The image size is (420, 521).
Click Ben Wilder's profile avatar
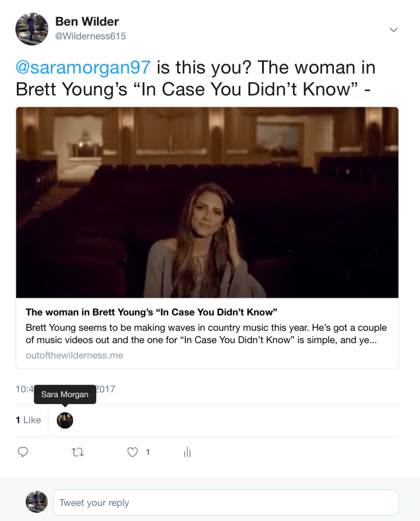pos(32,29)
